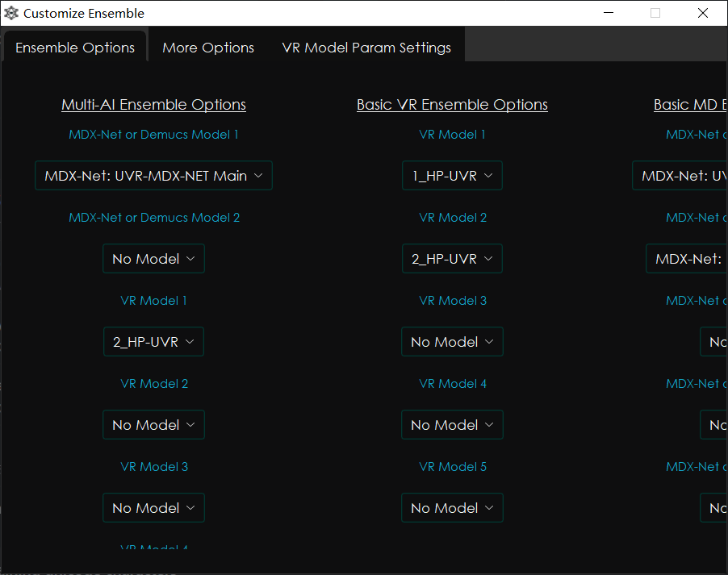Switch to the More Options tab
Viewport: 728px width, 575px height.
tap(207, 48)
